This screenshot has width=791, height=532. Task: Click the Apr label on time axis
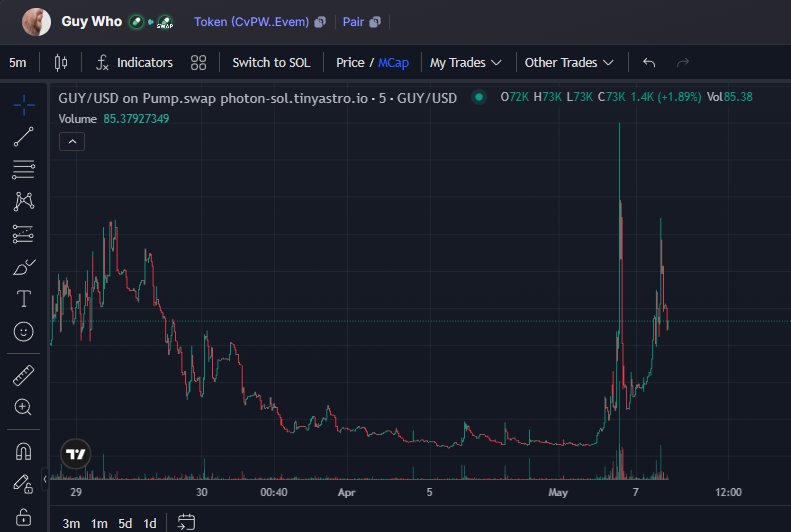[347, 492]
